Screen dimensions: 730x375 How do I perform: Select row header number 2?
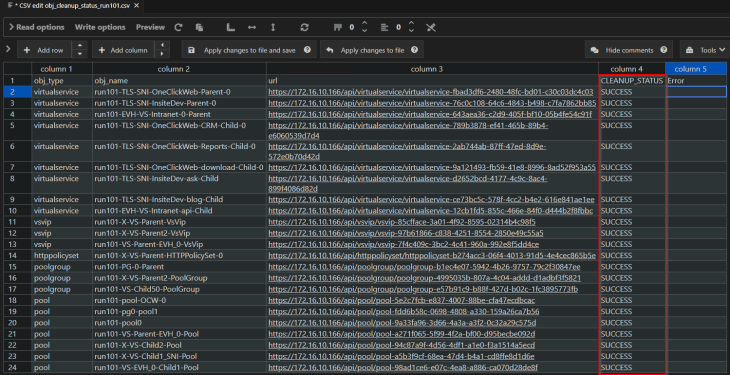coord(17,92)
